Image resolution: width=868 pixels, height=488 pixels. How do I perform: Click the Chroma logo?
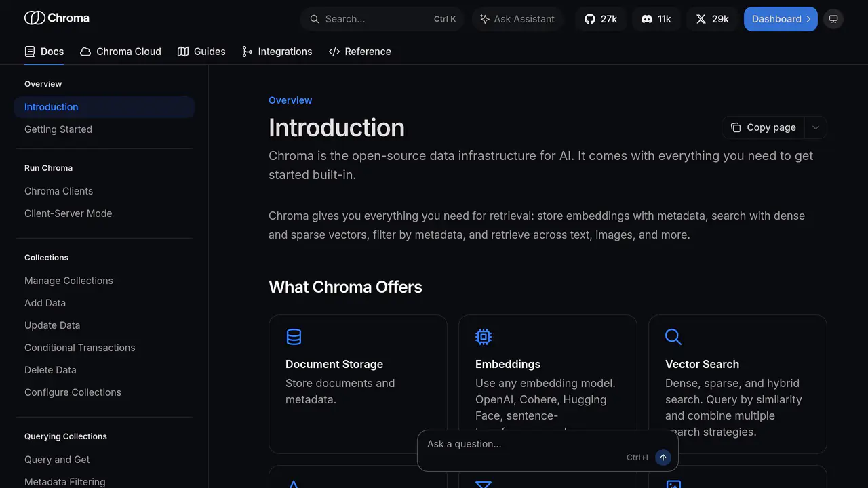point(57,18)
